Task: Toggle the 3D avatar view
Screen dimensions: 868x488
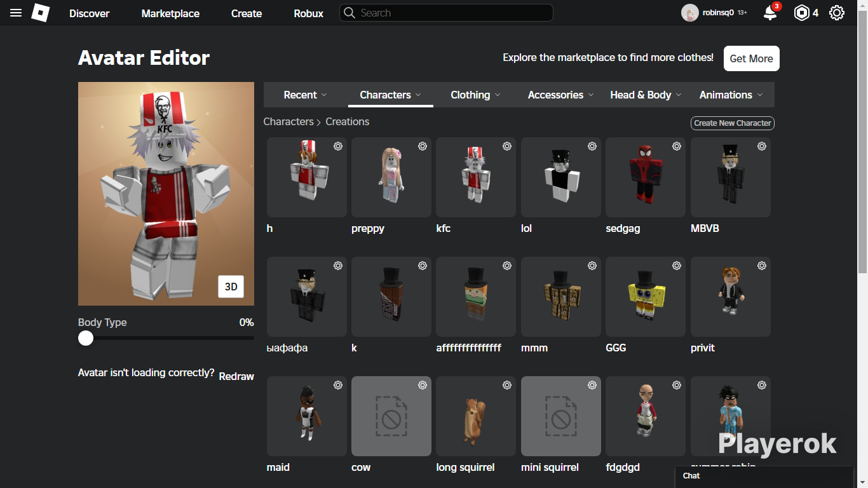Action: click(x=231, y=287)
